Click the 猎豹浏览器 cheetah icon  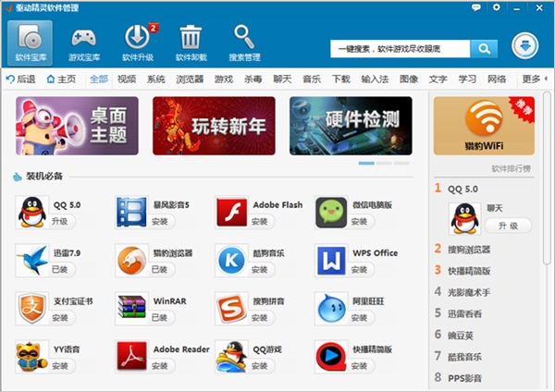coord(131,260)
